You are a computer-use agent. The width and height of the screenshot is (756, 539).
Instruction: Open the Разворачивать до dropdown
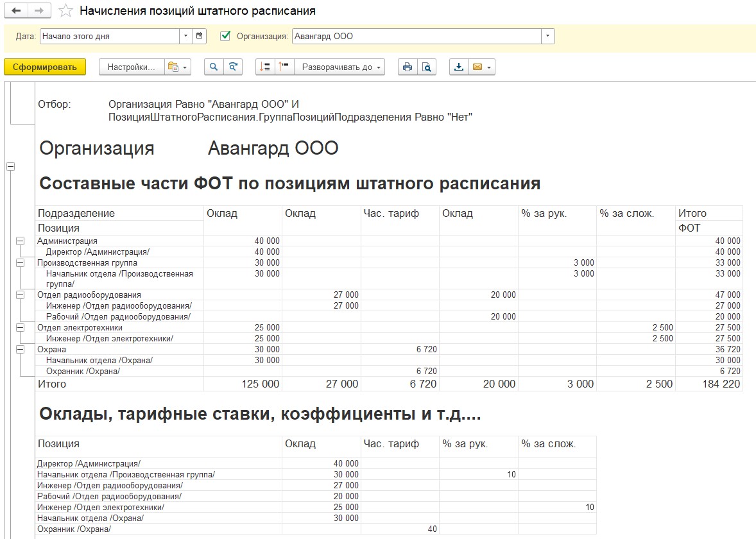(x=339, y=67)
